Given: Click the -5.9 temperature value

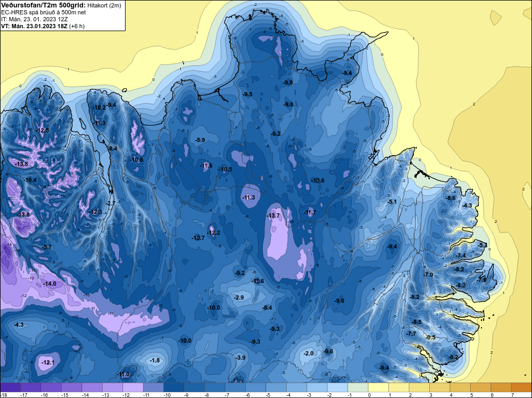Looking at the screenshot, I should point(200,140).
